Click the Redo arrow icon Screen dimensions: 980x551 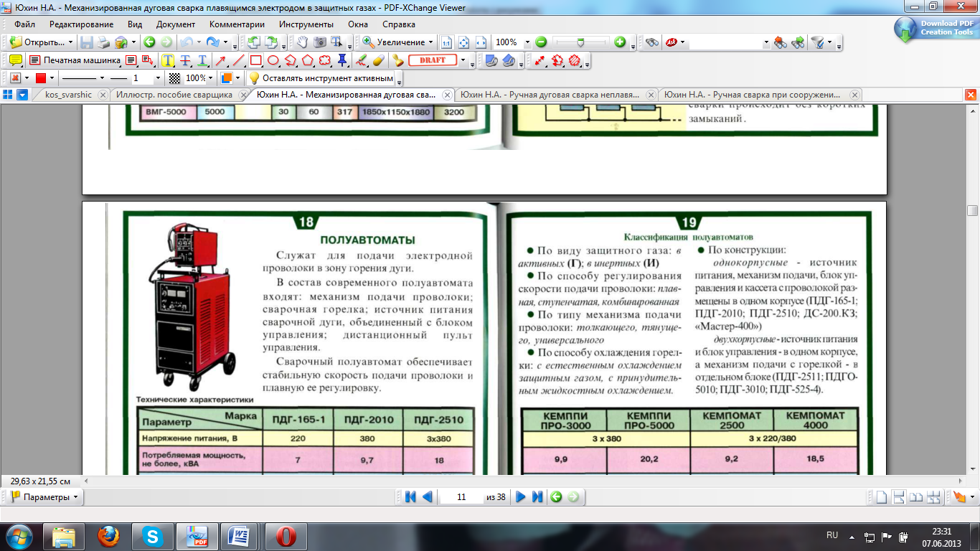[213, 42]
